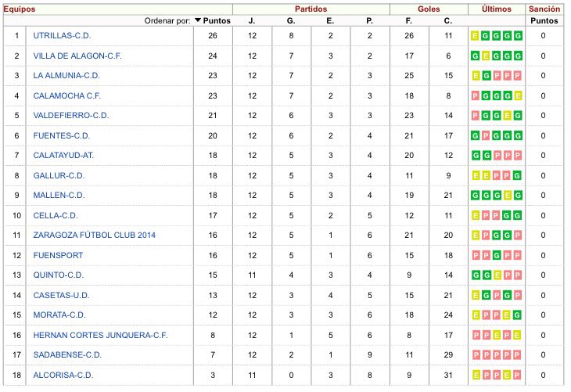Screen dimensions: 571x392
Task: Click position number 18 in table
Action: [16, 376]
